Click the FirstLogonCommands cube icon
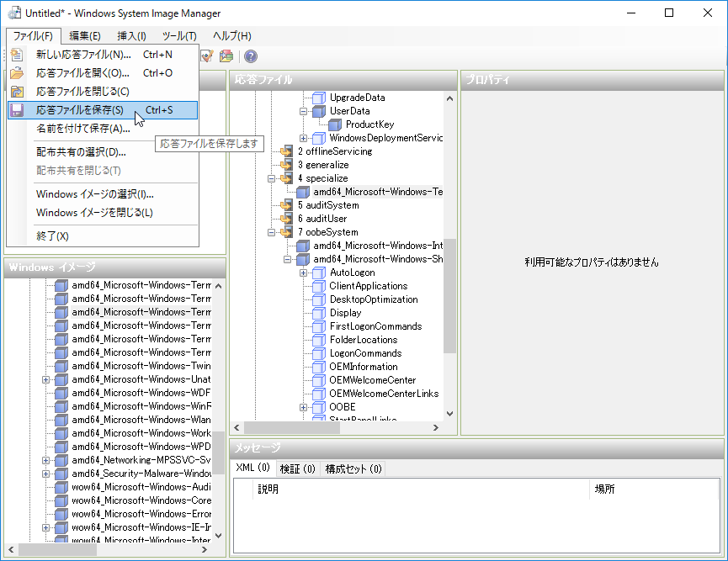This screenshot has height=561, width=728. point(318,326)
